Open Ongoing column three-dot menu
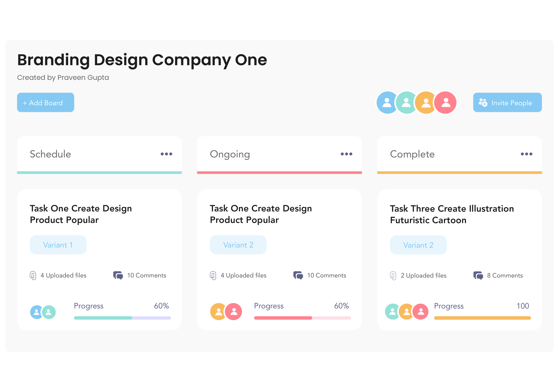559x392 pixels. (x=346, y=154)
